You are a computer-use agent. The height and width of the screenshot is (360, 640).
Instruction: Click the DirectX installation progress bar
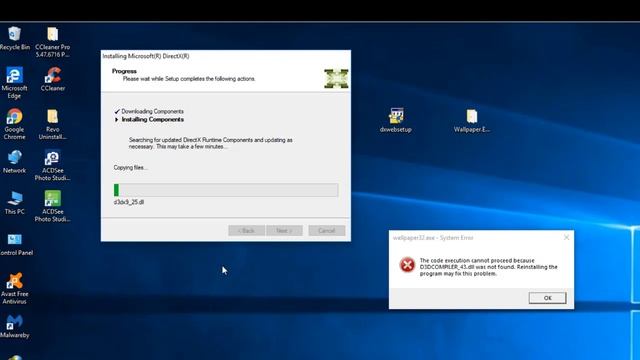[226, 190]
